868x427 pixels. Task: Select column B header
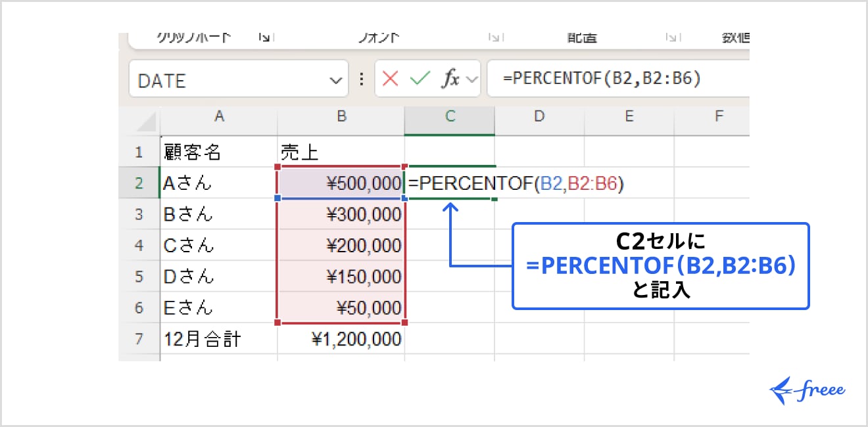click(340, 117)
